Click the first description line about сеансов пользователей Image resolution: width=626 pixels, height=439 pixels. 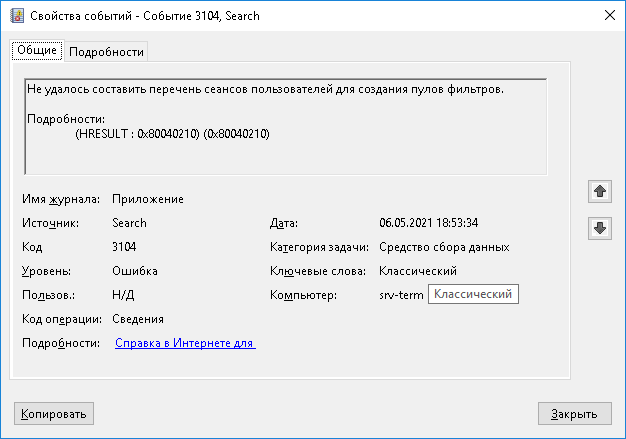(265, 89)
